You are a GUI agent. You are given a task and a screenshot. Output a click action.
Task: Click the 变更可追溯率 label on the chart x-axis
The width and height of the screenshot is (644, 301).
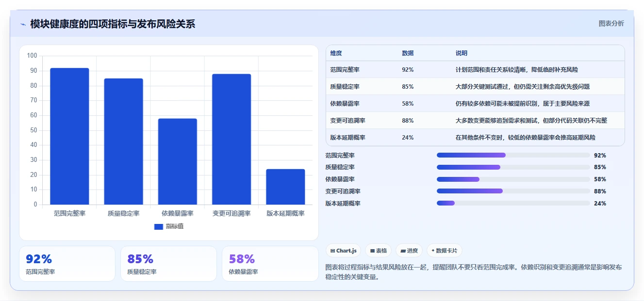[231, 213]
